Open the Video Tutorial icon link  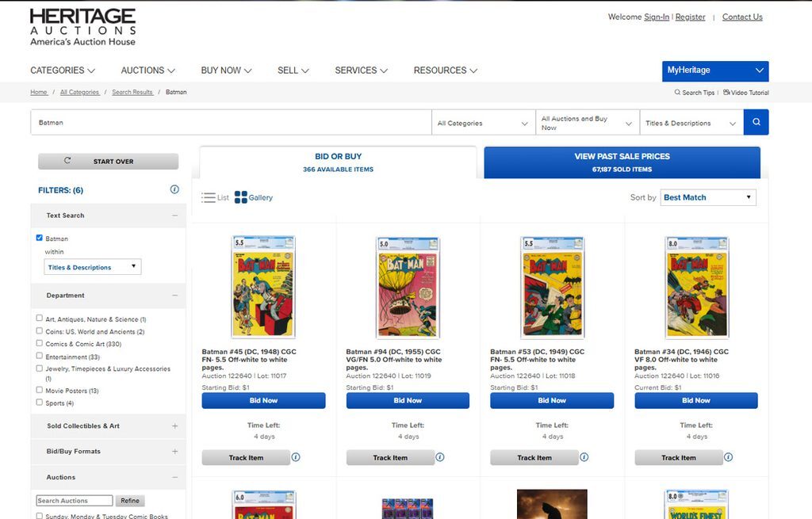(x=726, y=92)
